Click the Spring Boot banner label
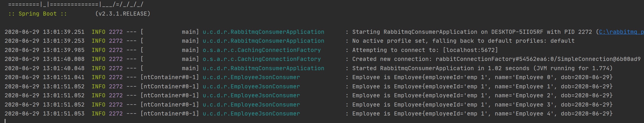Viewport: 644px width, 123px height. point(38,14)
